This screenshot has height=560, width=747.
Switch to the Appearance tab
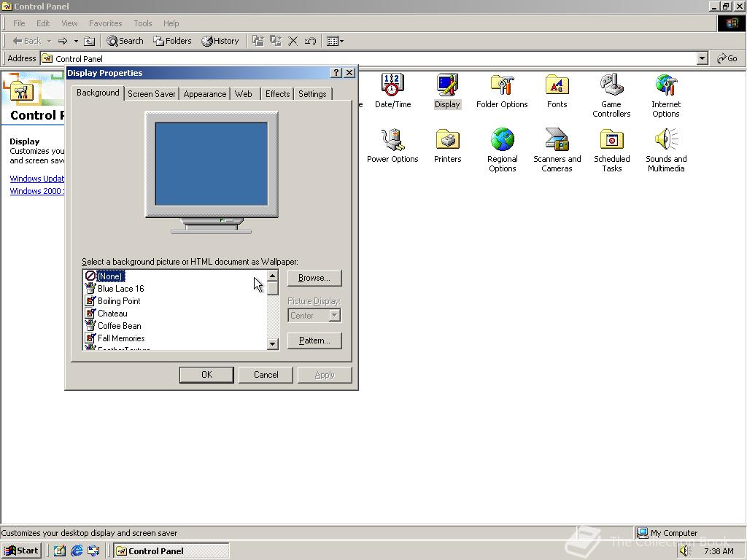(205, 94)
